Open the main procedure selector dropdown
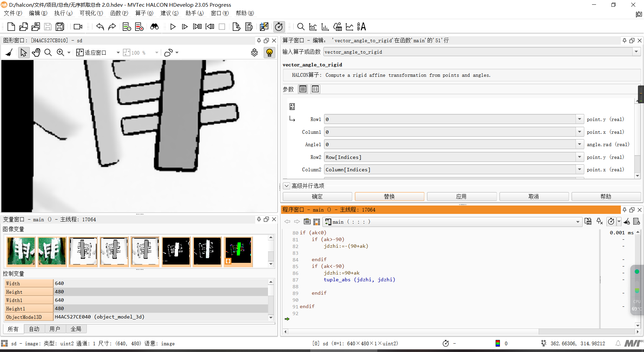 [x=578, y=222]
